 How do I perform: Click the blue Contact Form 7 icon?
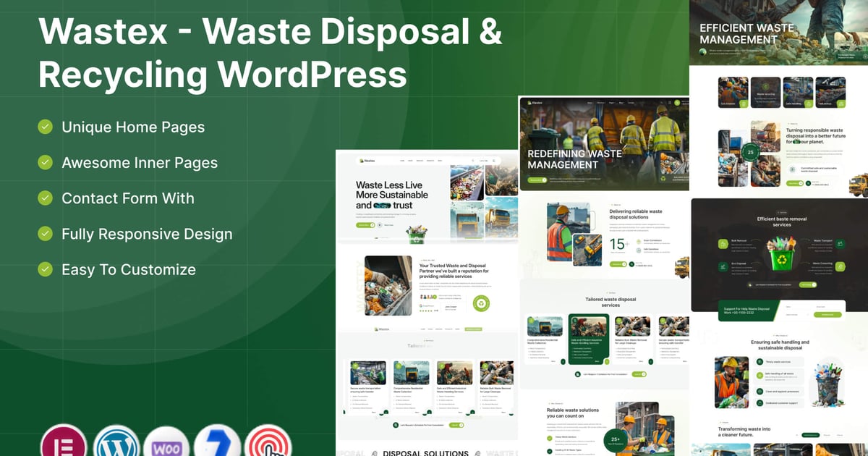(218, 442)
